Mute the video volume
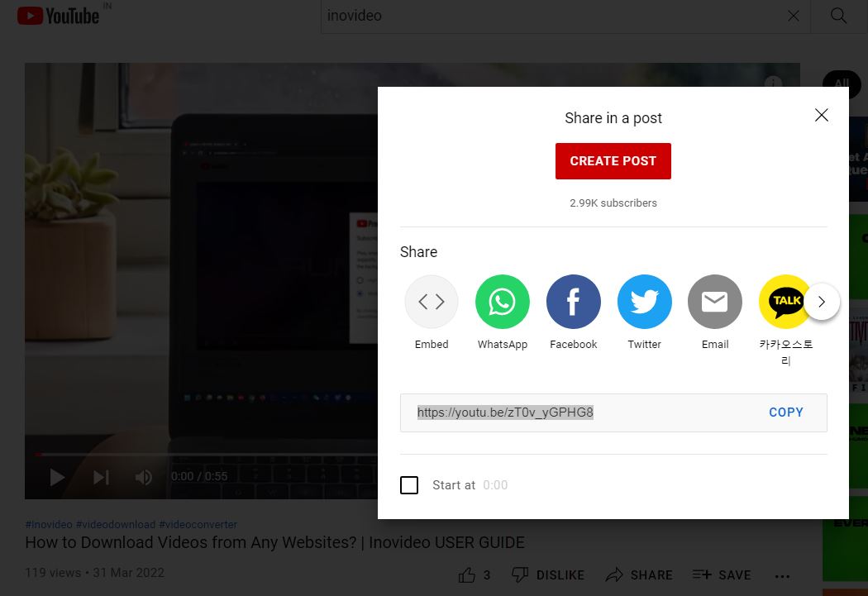Image resolution: width=868 pixels, height=596 pixels. coord(143,477)
